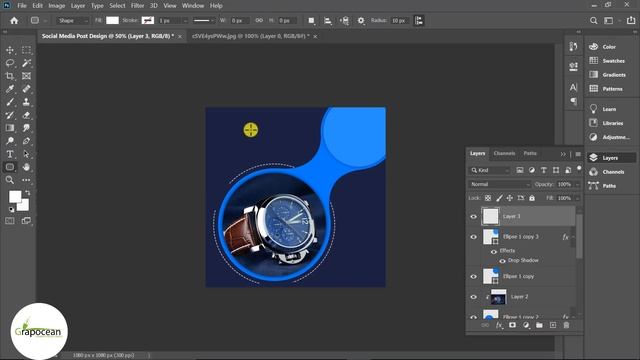Open the layer Fill percentage dropdown arrow
Screen dimensions: 640x360
coord(577,198)
